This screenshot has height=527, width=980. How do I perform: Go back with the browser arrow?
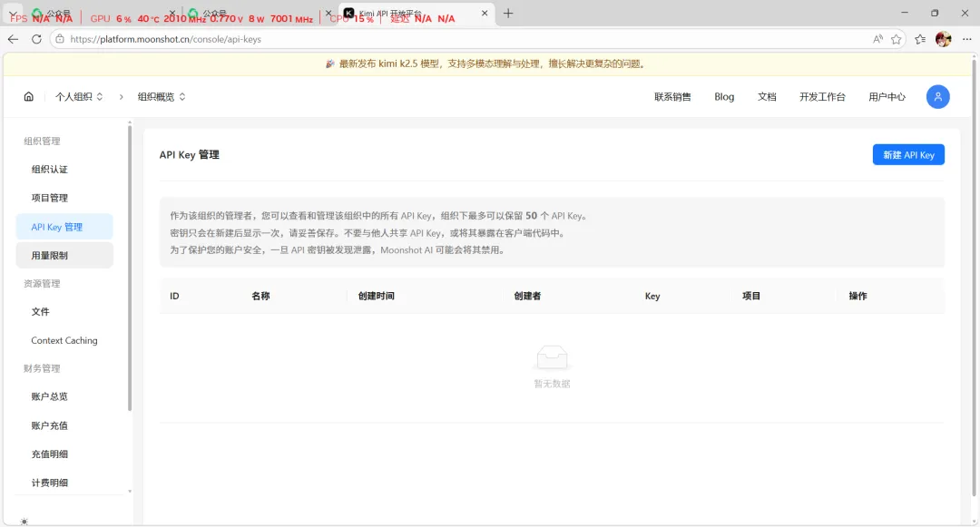coord(13,39)
